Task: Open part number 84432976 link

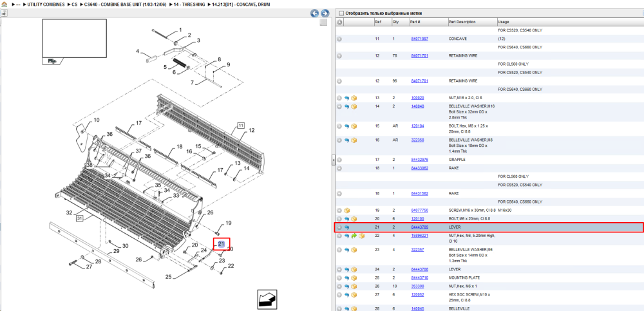Action: tap(419, 160)
